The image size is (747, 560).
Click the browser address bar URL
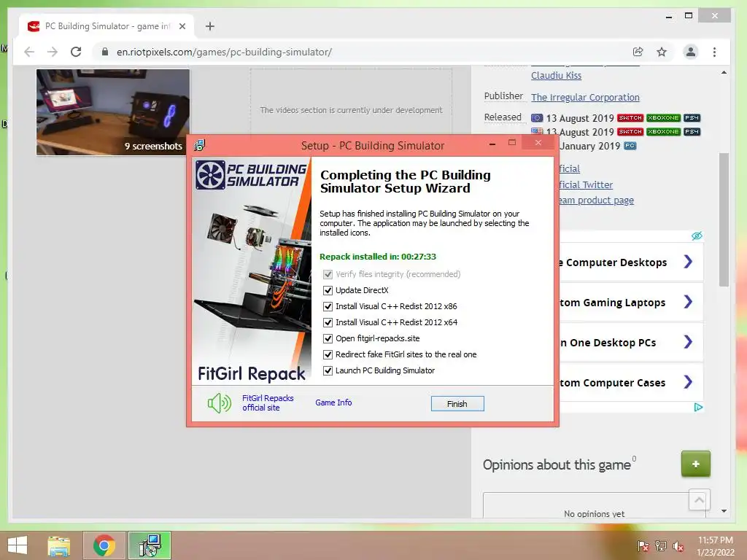(225, 52)
